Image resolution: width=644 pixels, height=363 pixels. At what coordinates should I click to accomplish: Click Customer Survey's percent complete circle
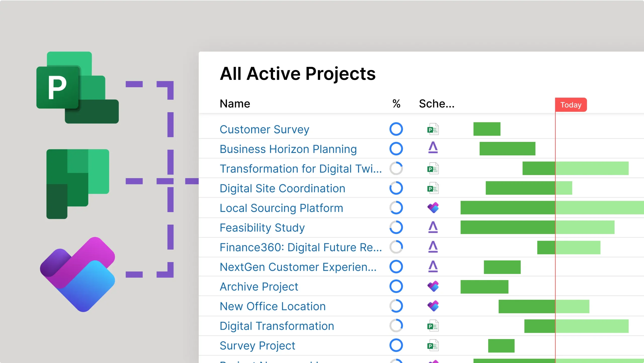(396, 129)
